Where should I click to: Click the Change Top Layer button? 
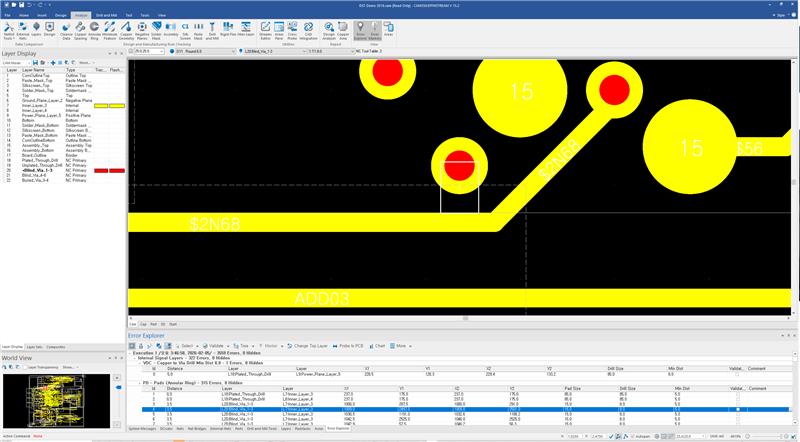pyautogui.click(x=308, y=346)
